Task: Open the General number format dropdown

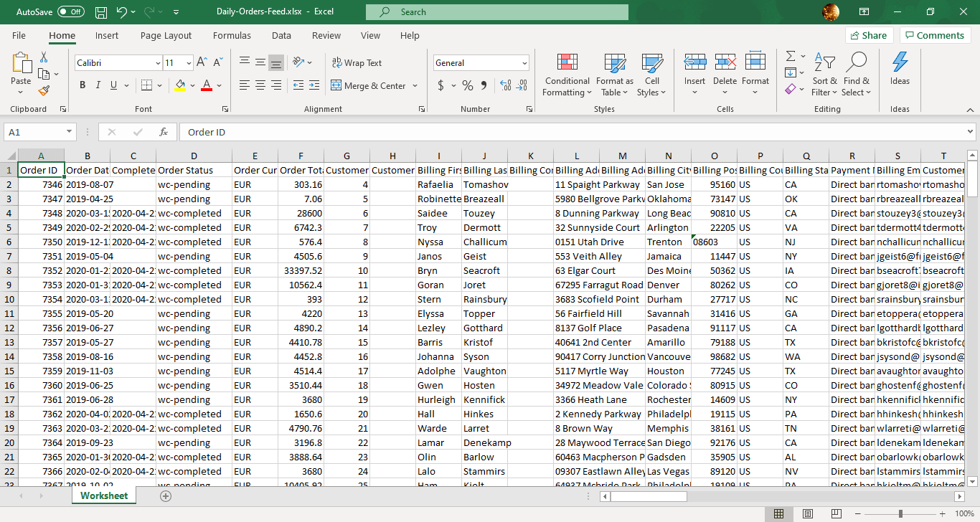Action: 524,63
